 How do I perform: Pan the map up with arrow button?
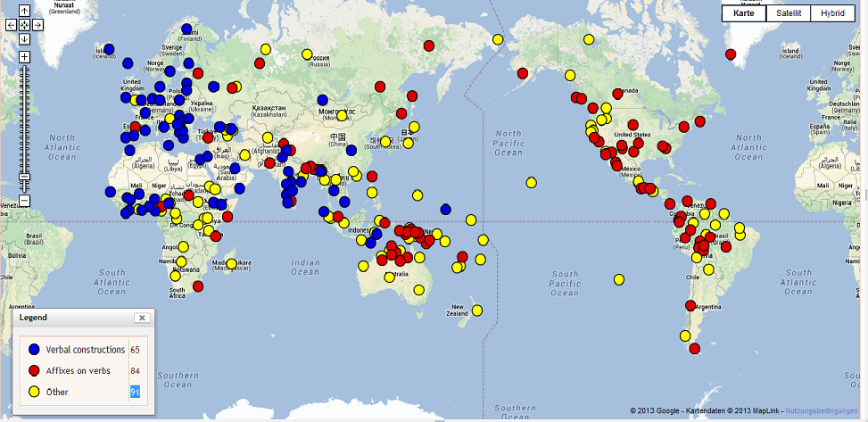click(24, 12)
